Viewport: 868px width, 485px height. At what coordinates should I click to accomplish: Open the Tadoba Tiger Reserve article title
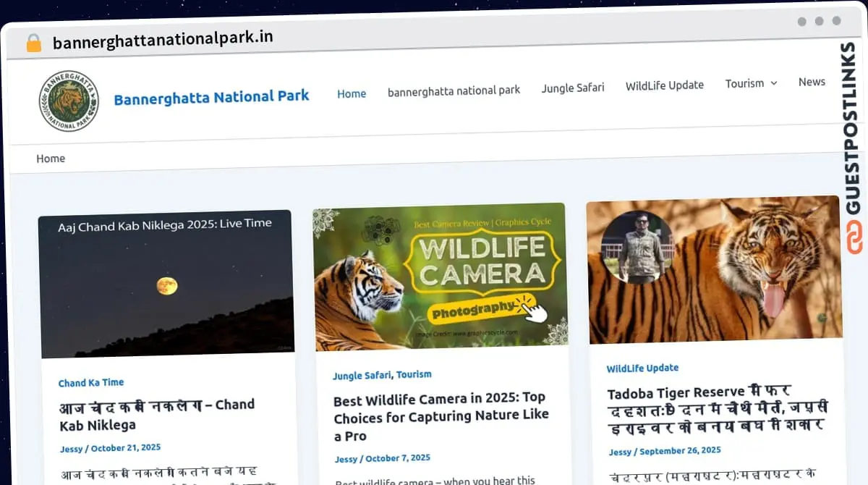tap(718, 409)
